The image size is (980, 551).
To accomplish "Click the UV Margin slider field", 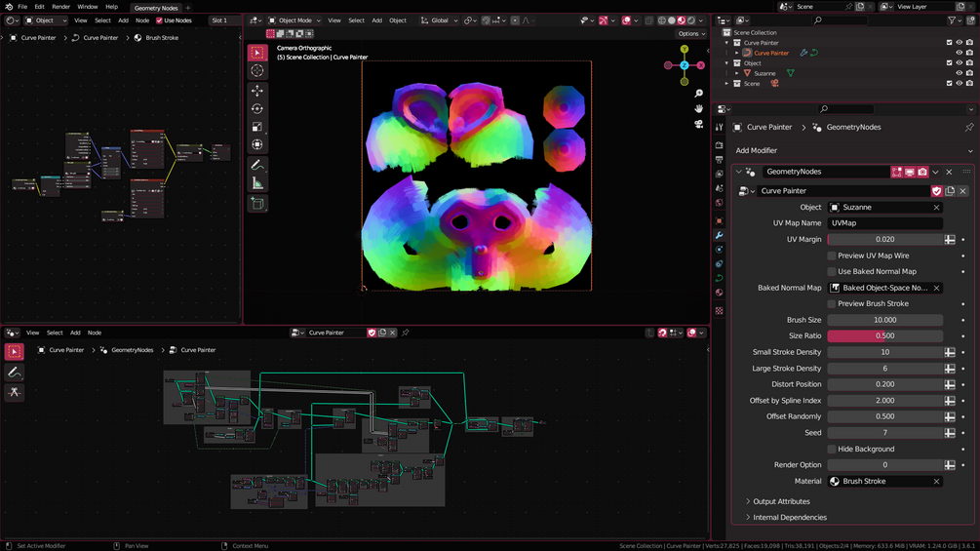I will point(885,239).
